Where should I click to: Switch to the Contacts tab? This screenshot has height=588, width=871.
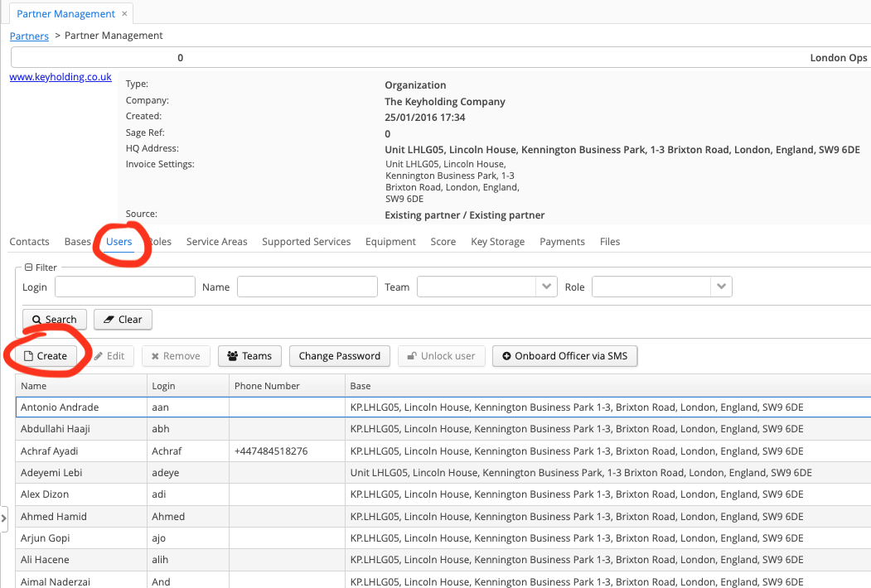tap(30, 242)
